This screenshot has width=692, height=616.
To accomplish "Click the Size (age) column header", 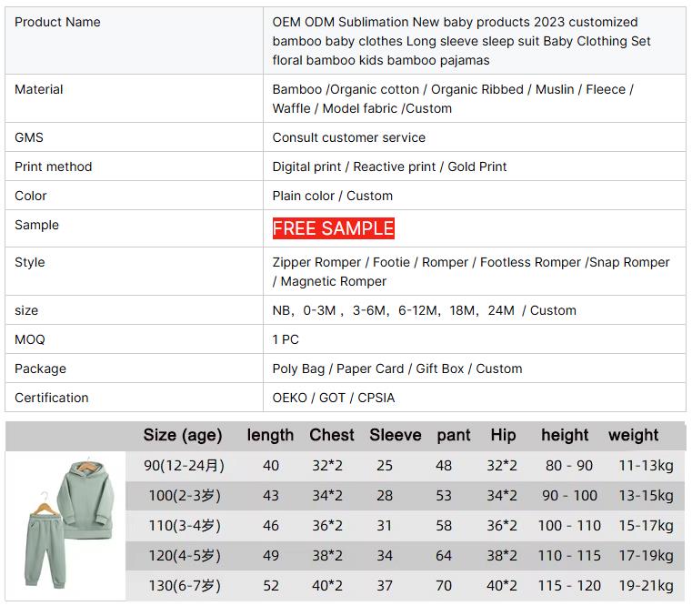I will pyautogui.click(x=183, y=435).
